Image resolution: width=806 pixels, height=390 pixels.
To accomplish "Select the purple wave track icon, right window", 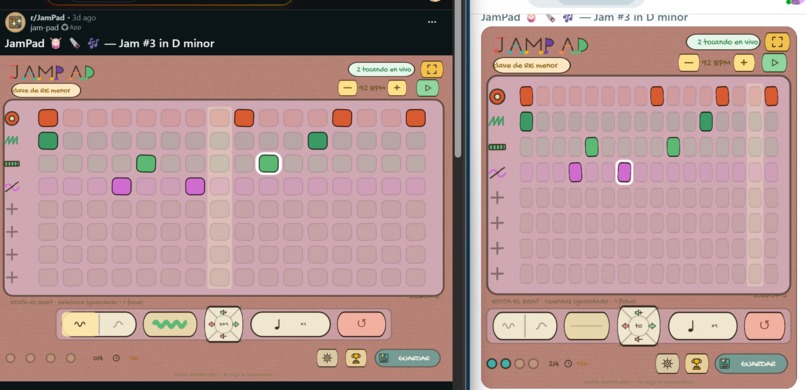I will [497, 173].
